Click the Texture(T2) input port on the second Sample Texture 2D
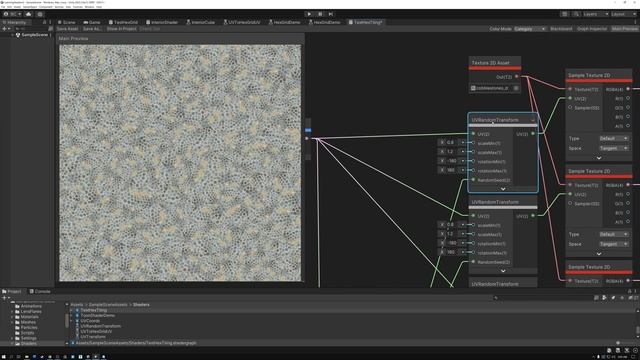This screenshot has height=360, width=640. pyautogui.click(x=570, y=185)
